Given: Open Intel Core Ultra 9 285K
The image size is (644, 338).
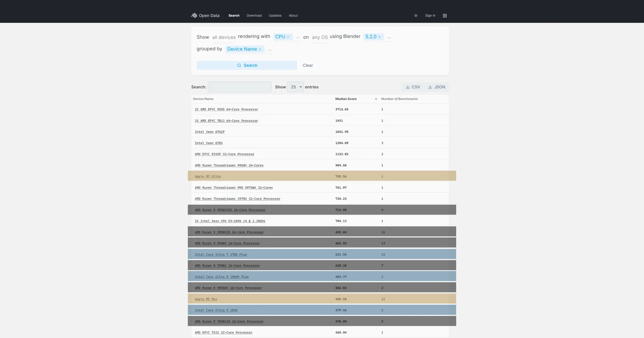Looking at the screenshot, I should [216, 311].
